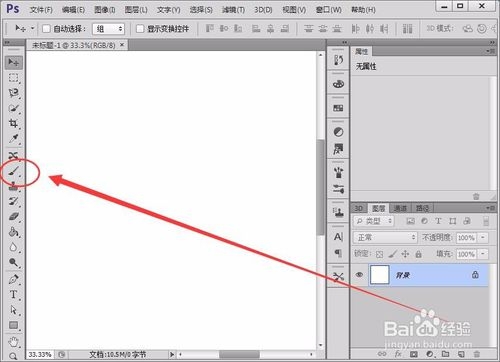The image size is (500, 362).
Task: Enable the 显示变换控件 checkbox
Action: point(140,29)
